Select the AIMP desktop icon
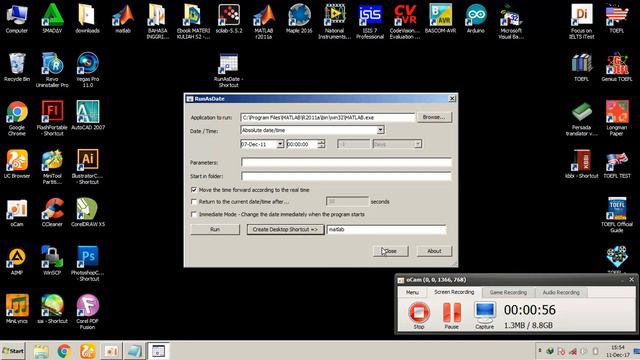The height and width of the screenshot is (360, 640). click(x=17, y=261)
